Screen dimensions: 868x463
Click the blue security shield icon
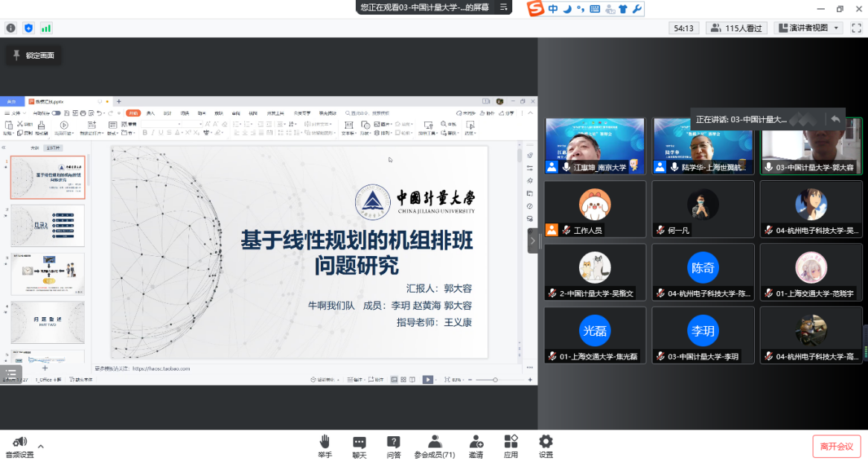click(29, 28)
